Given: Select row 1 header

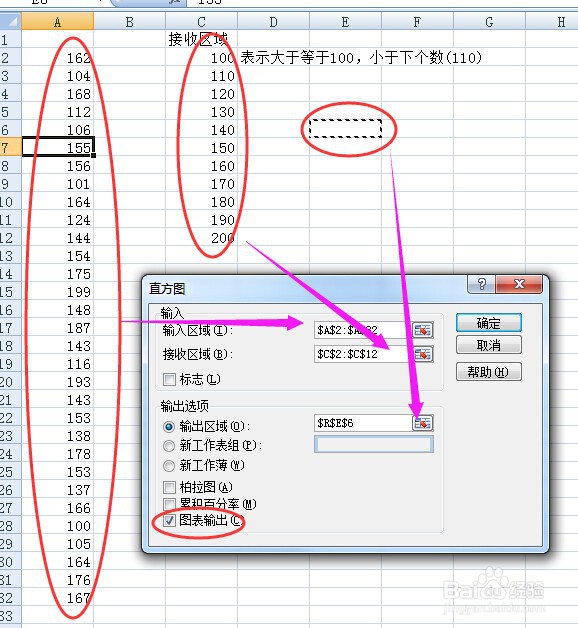Looking at the screenshot, I should (10, 40).
